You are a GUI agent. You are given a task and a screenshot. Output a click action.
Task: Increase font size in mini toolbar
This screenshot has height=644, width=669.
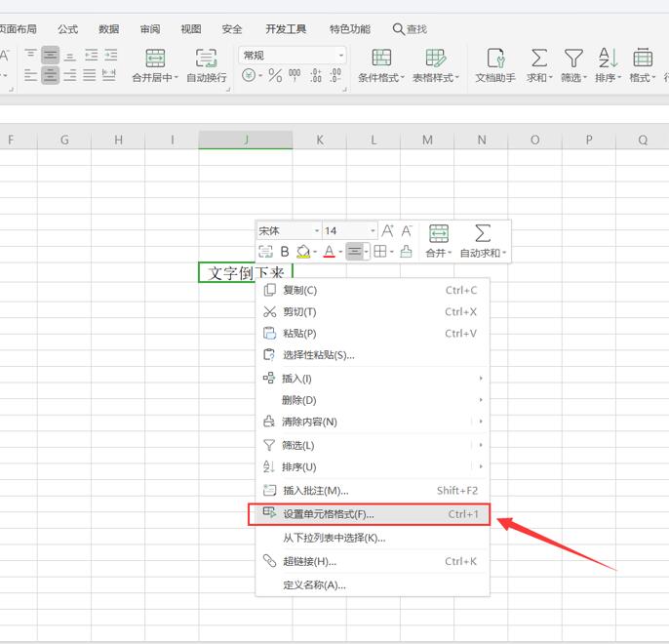[x=387, y=231]
